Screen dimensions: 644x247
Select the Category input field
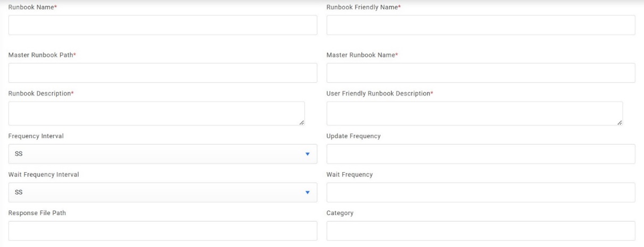481,231
